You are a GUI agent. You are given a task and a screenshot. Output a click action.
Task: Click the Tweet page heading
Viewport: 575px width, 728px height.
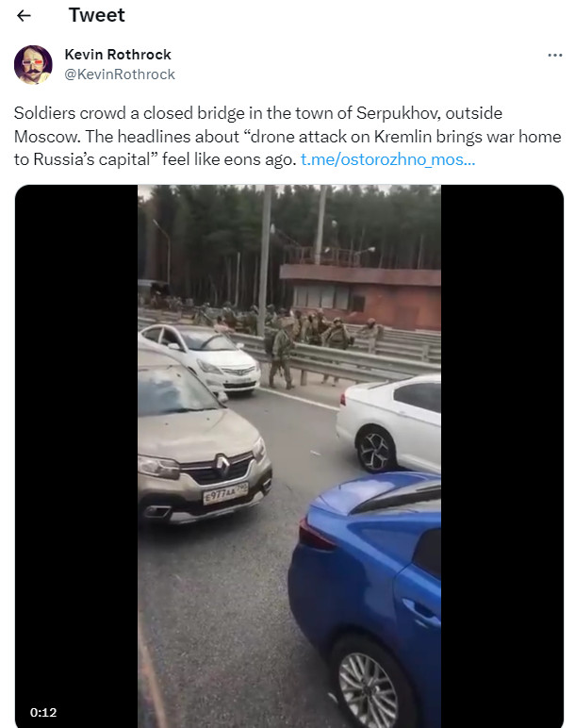pyautogui.click(x=96, y=15)
